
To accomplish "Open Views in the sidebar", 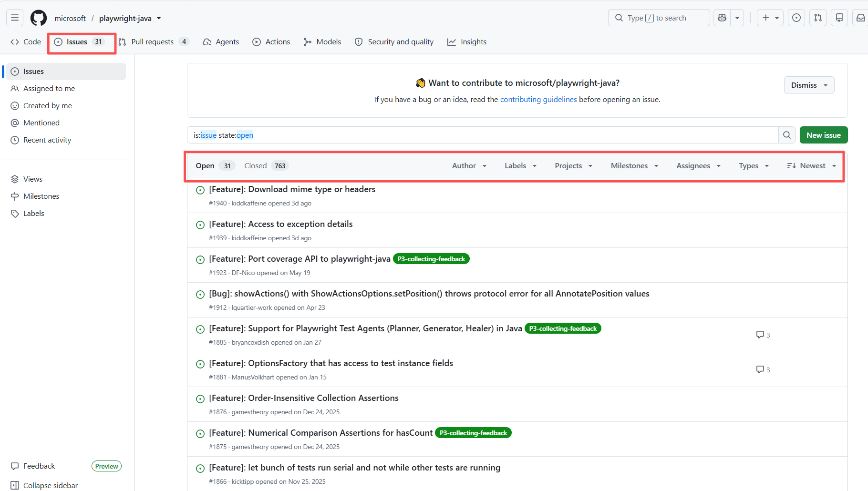I will pyautogui.click(x=66, y=179).
